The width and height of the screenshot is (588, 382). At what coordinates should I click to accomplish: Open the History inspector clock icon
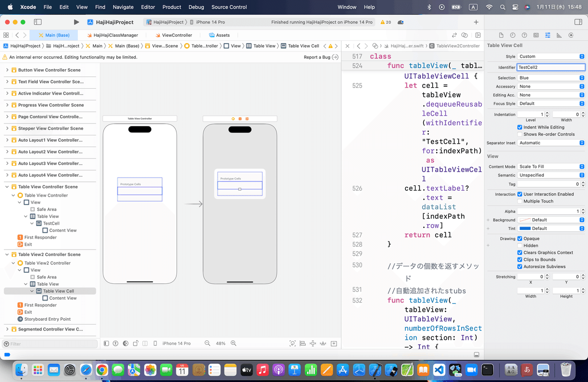(x=513, y=35)
